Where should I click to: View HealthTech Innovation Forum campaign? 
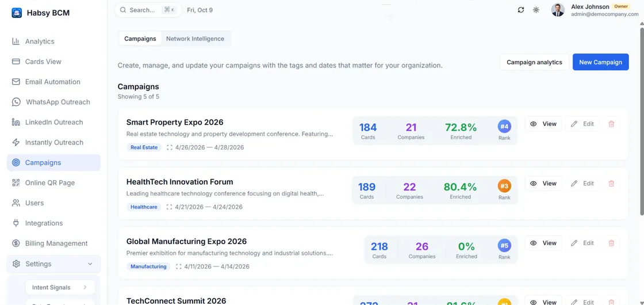[x=543, y=184]
